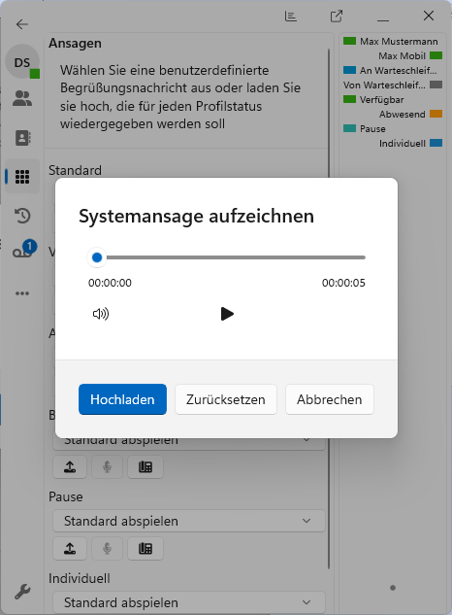Open call history clock icon

[x=22, y=215]
